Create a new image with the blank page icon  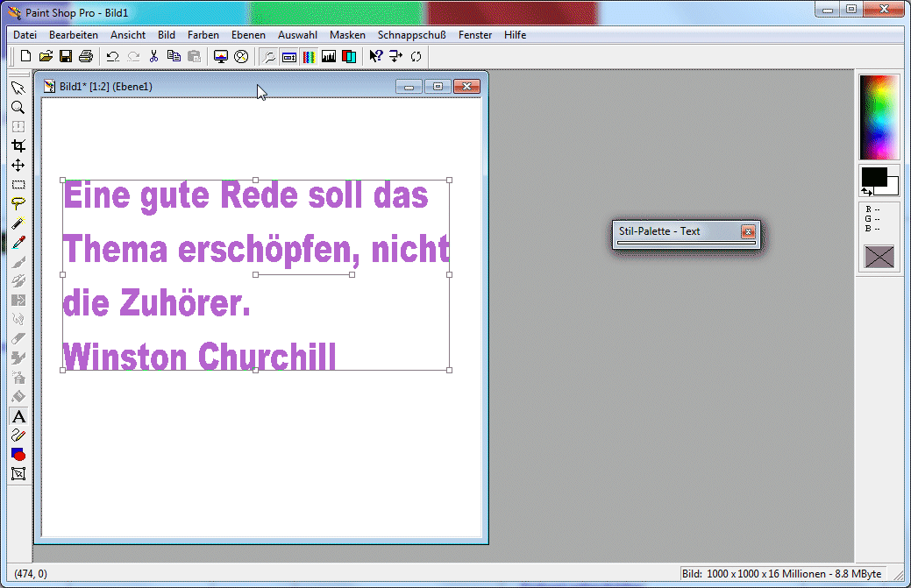[25, 56]
